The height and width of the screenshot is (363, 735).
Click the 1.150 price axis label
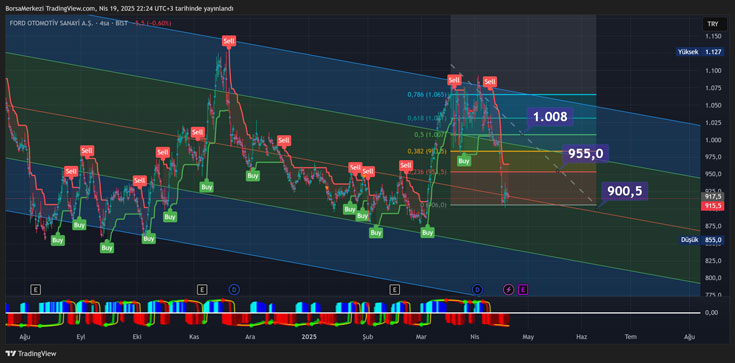click(712, 36)
